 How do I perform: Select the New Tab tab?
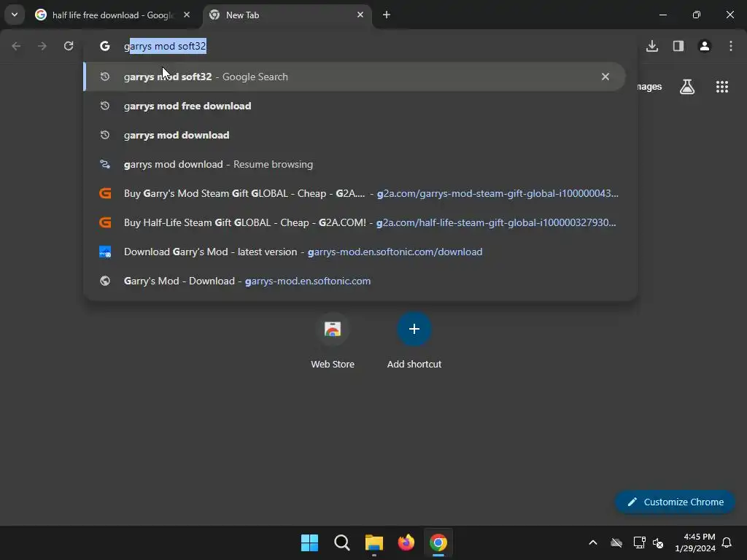tap(288, 15)
